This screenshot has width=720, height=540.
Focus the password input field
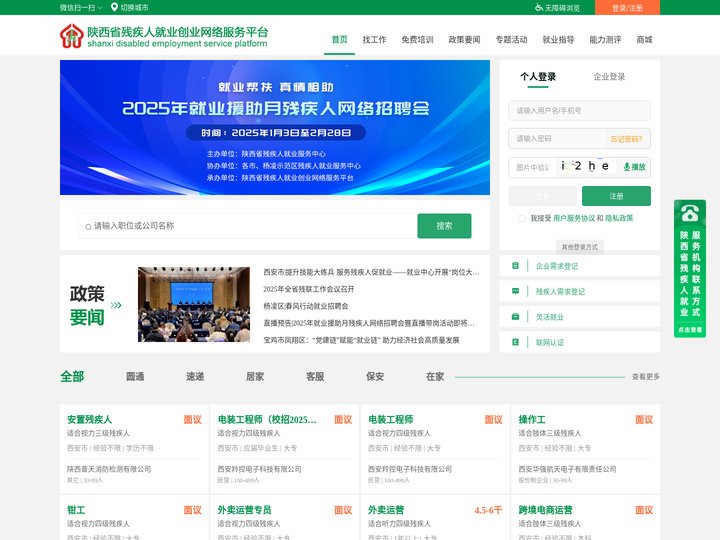tap(557, 139)
